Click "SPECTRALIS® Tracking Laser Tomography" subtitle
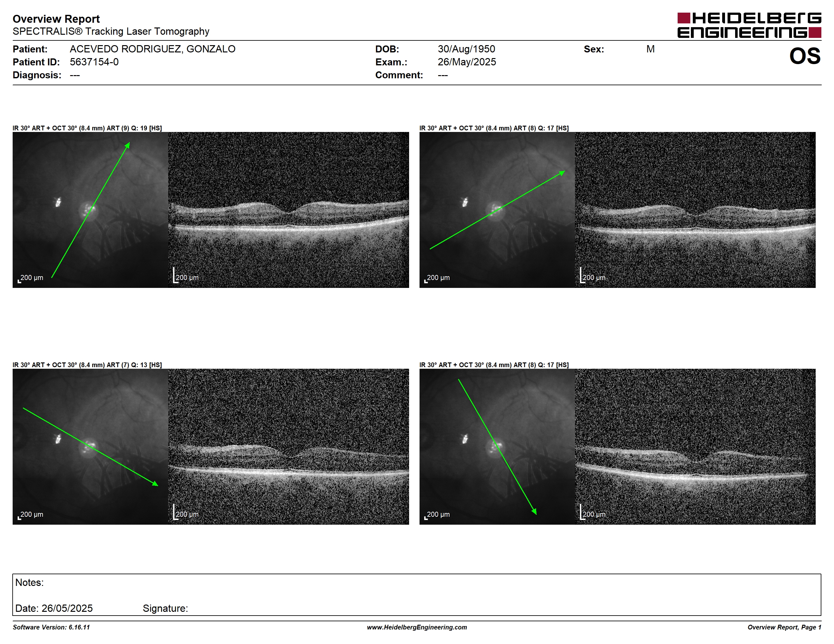The height and width of the screenshot is (644, 834). click(111, 31)
